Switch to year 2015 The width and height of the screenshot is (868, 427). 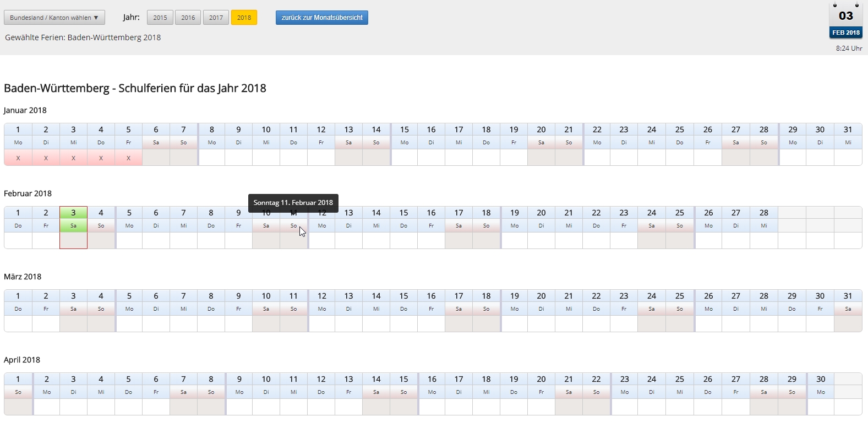160,18
